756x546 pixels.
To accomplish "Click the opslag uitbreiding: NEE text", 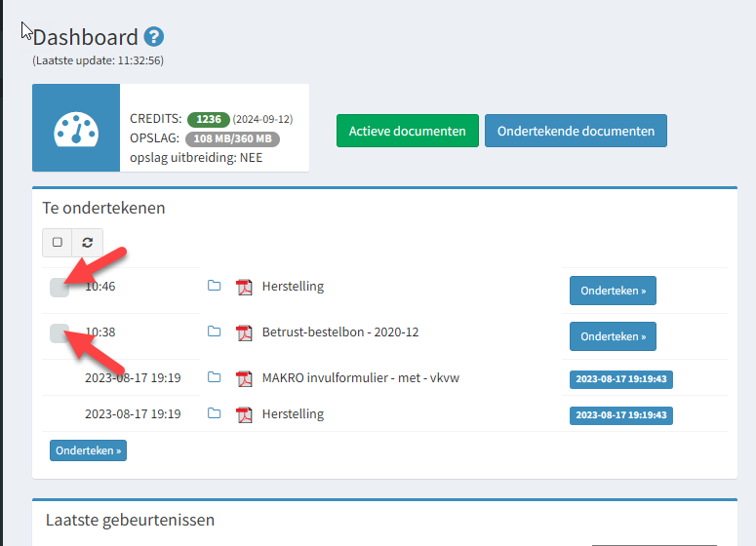I will (x=196, y=158).
